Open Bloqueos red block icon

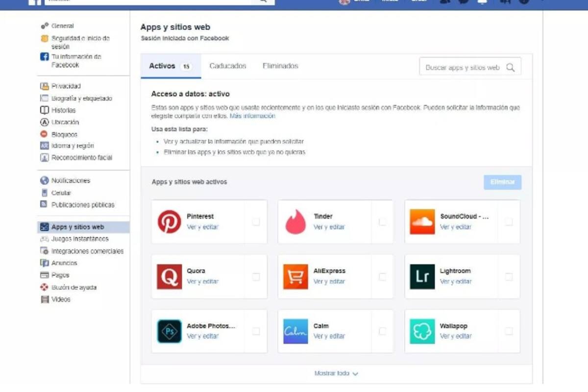(45, 134)
